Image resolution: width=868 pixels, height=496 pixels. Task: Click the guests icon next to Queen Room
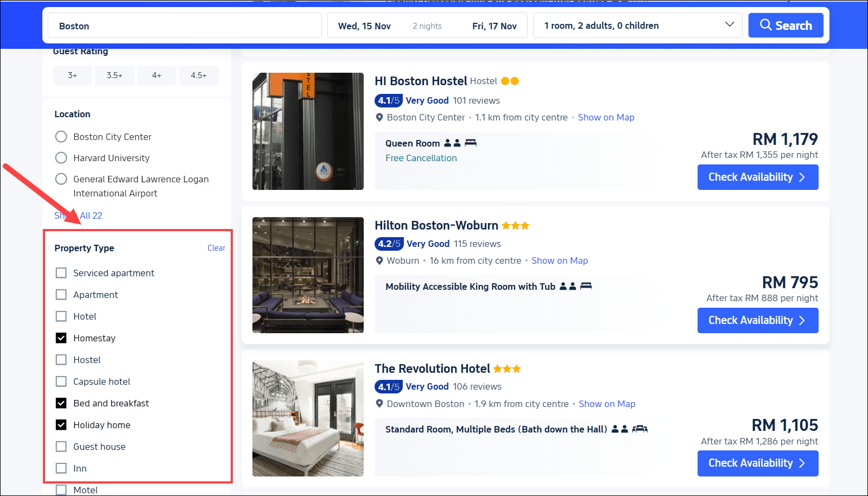(x=452, y=143)
